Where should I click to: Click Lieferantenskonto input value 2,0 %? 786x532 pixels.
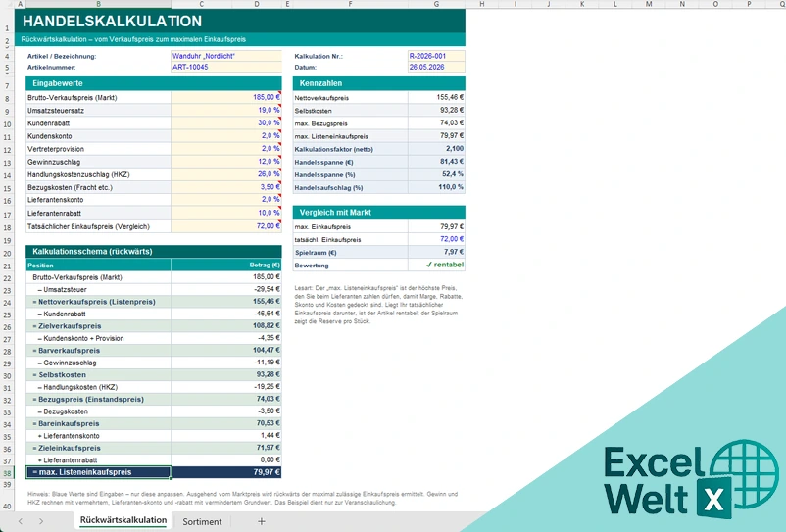click(x=226, y=199)
